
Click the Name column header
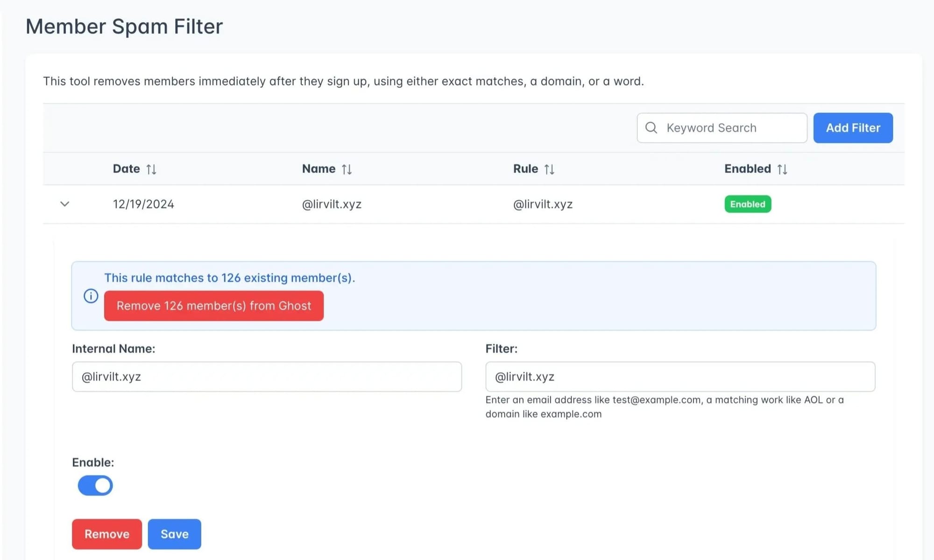tap(319, 169)
